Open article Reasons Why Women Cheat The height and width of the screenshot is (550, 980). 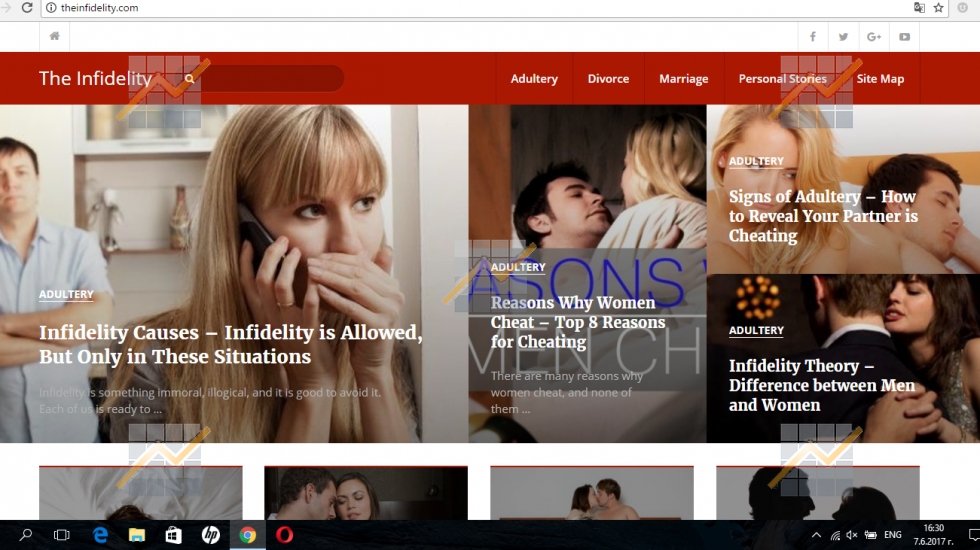(578, 322)
